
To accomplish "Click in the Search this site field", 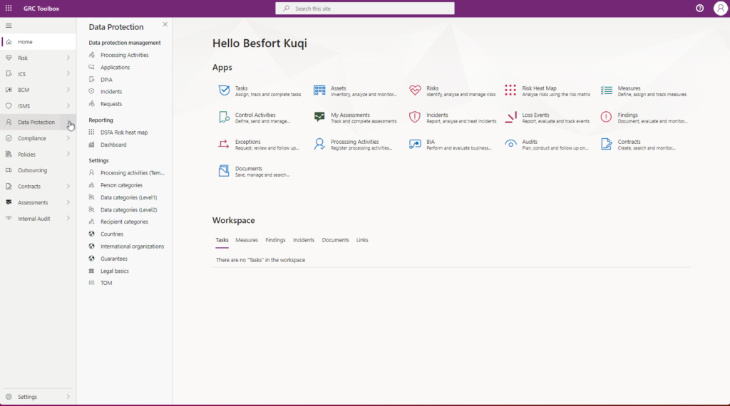I will point(365,8).
